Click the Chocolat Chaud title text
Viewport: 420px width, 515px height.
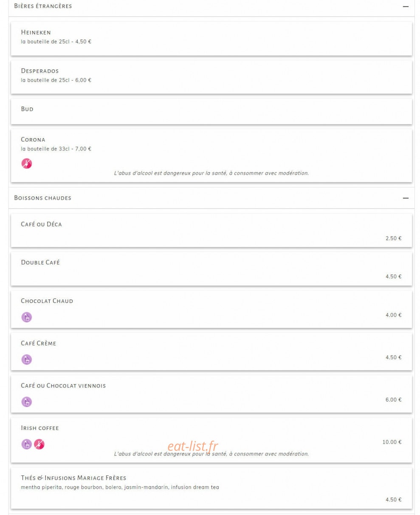[47, 301]
